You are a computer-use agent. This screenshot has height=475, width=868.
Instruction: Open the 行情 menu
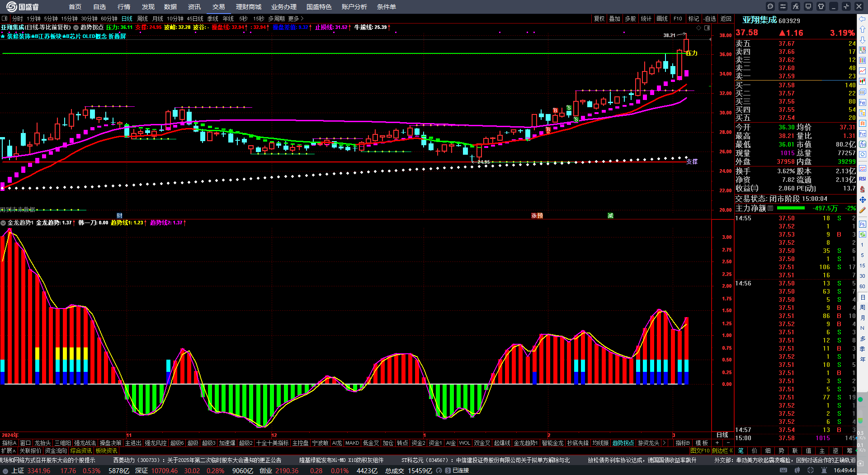pyautogui.click(x=124, y=7)
